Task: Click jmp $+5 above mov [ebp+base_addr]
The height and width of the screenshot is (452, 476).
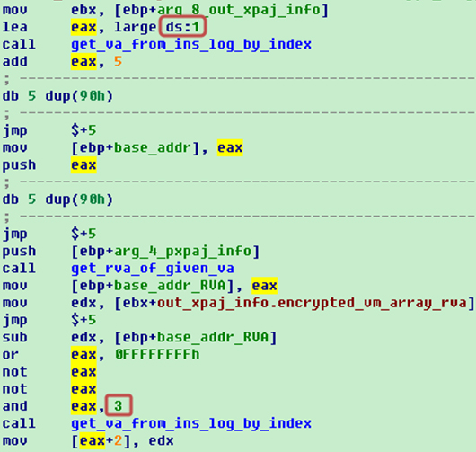Action: 49,130
